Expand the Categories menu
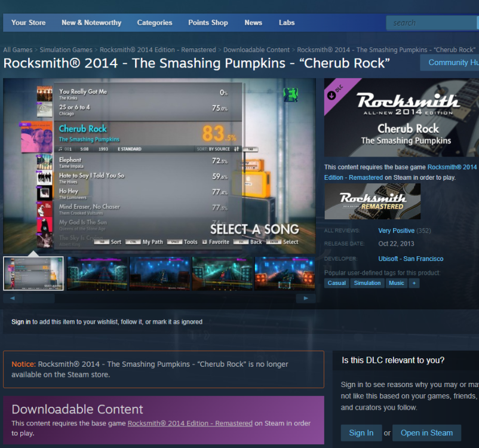The height and width of the screenshot is (448, 479). [x=155, y=23]
